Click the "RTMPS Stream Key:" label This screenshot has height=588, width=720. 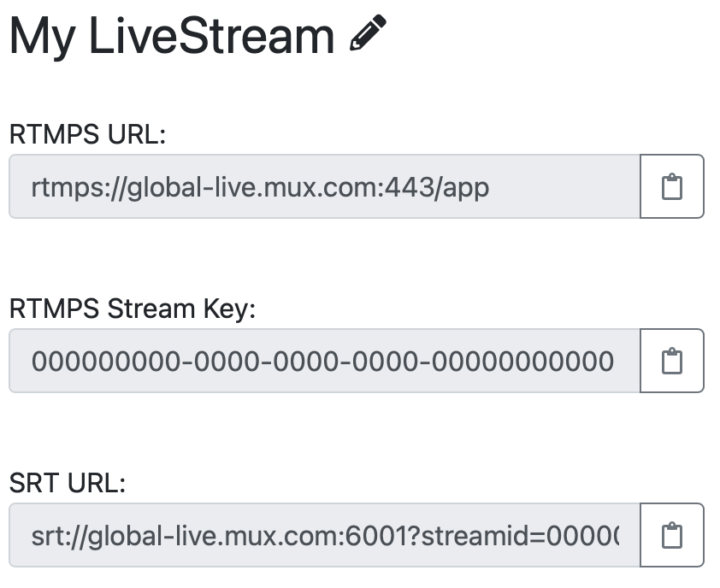tap(133, 309)
